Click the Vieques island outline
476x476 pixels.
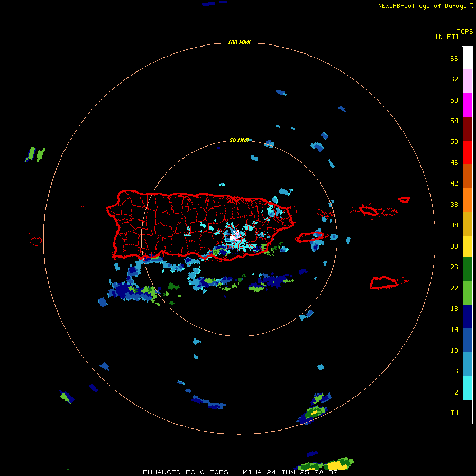(309, 237)
